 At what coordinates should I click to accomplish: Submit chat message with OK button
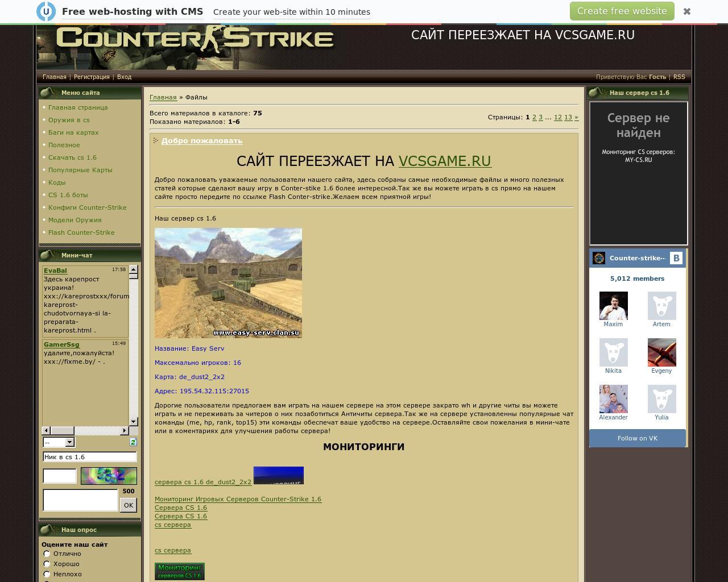[129, 505]
